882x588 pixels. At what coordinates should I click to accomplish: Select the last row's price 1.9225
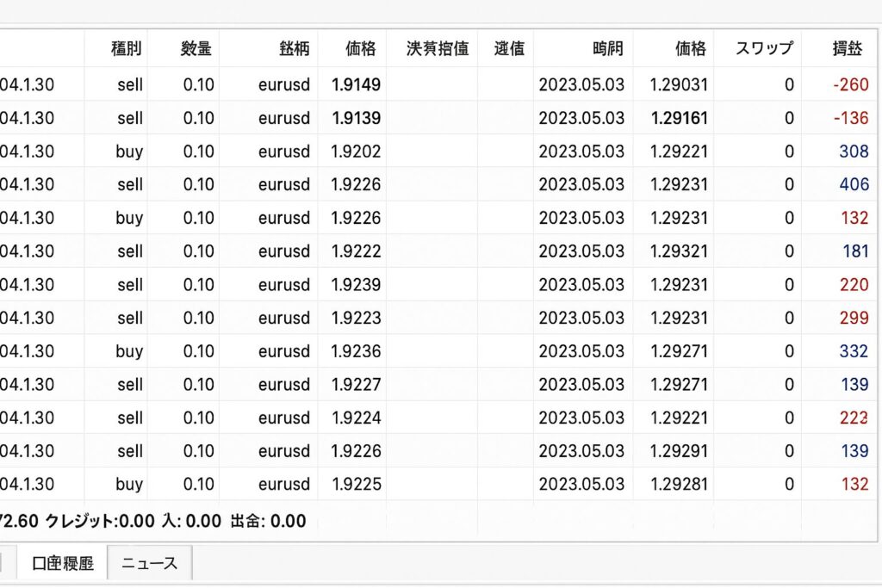click(x=356, y=484)
